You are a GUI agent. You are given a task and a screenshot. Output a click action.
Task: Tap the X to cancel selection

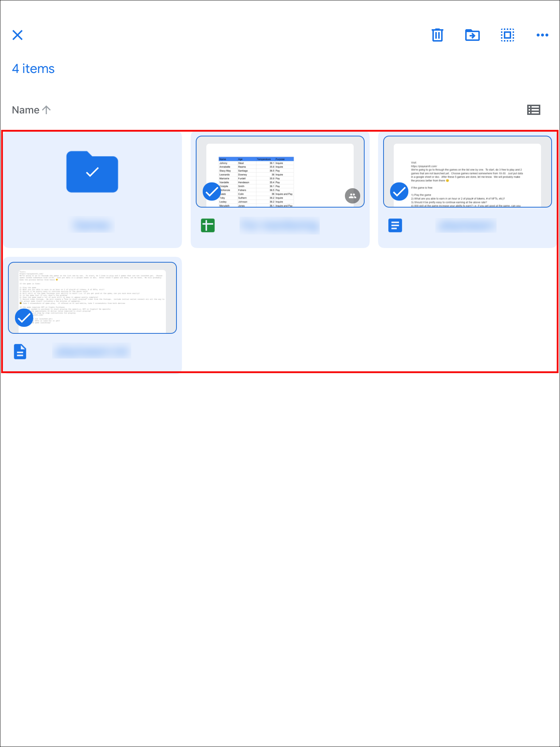(x=17, y=35)
